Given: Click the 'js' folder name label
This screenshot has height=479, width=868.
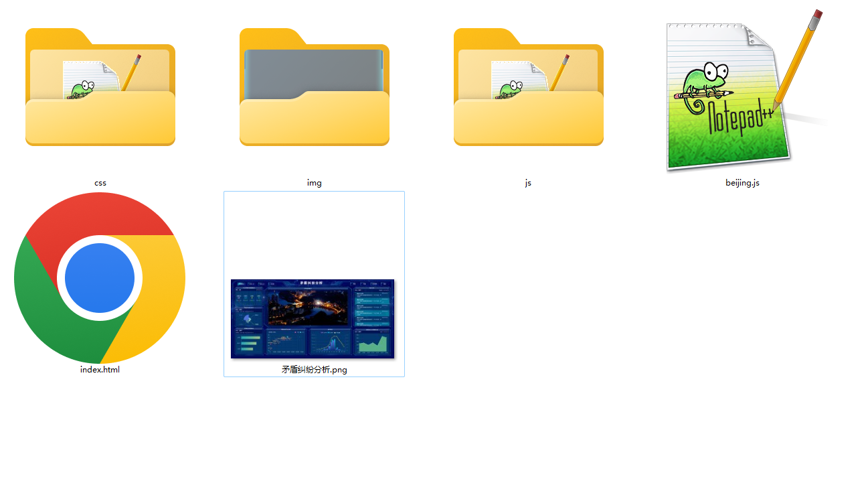Looking at the screenshot, I should point(529,183).
